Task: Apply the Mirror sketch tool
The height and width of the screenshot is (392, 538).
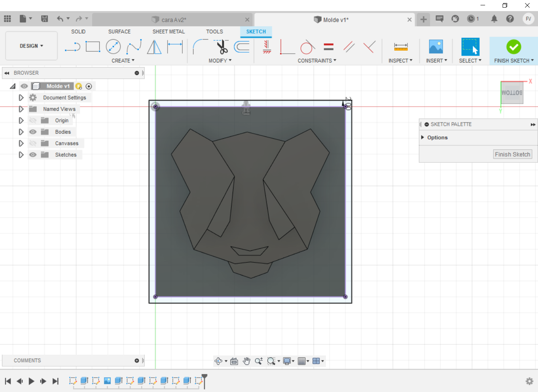Action: coord(154,46)
